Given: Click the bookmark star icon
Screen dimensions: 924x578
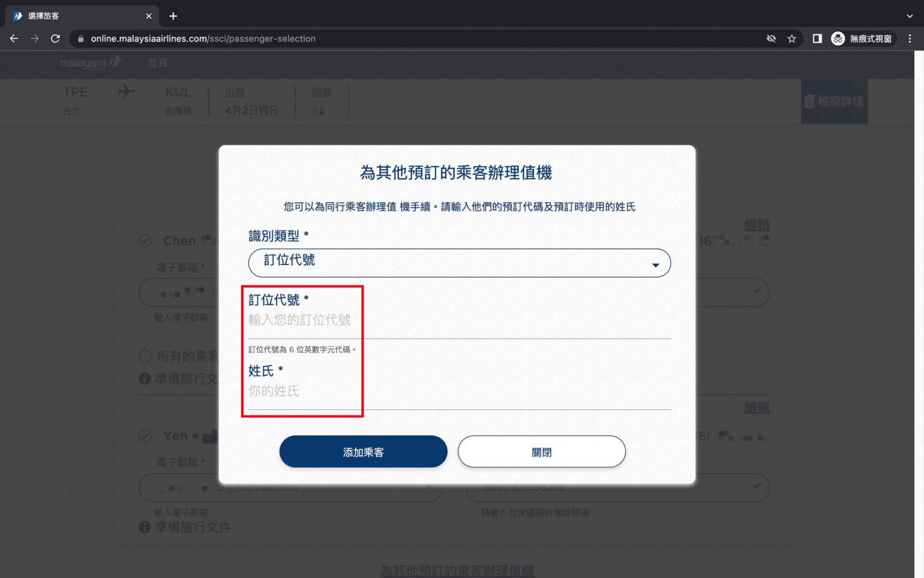Looking at the screenshot, I should [x=792, y=38].
